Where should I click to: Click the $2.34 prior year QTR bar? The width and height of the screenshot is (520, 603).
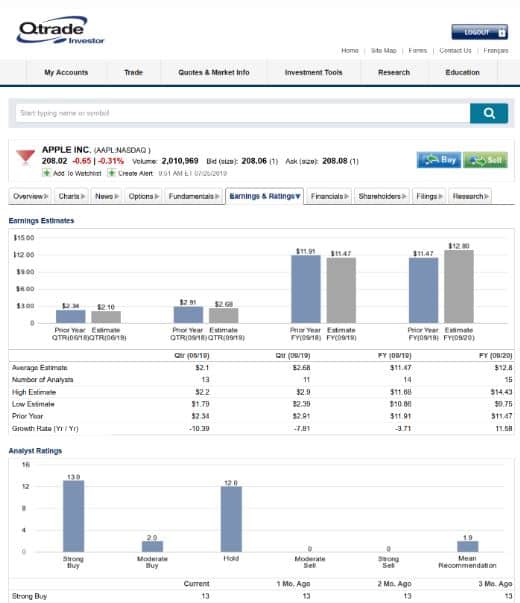71,316
